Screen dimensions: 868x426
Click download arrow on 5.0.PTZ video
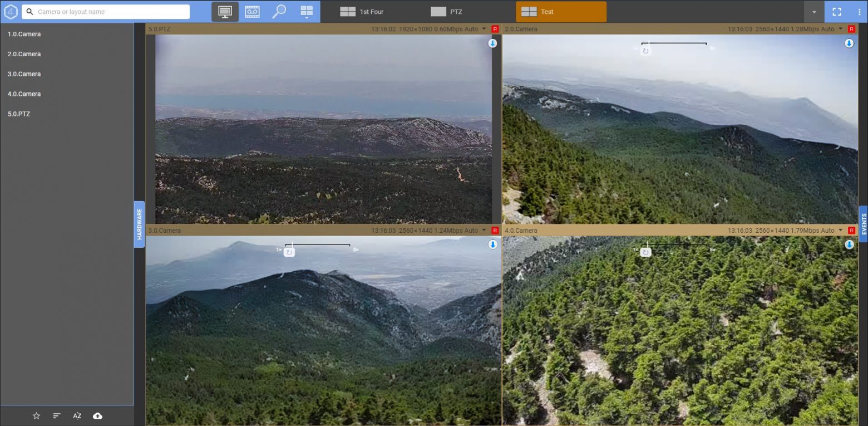(492, 43)
